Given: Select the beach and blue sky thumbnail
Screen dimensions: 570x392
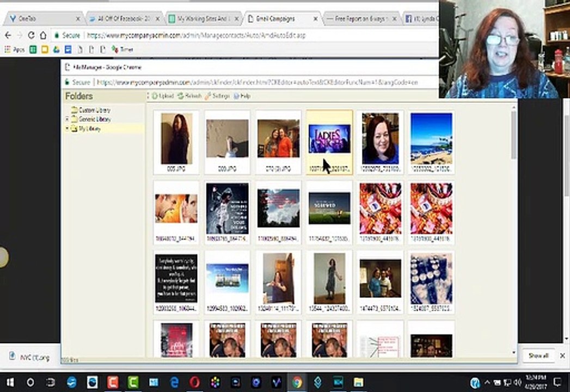Looking at the screenshot, I should 431,142.
